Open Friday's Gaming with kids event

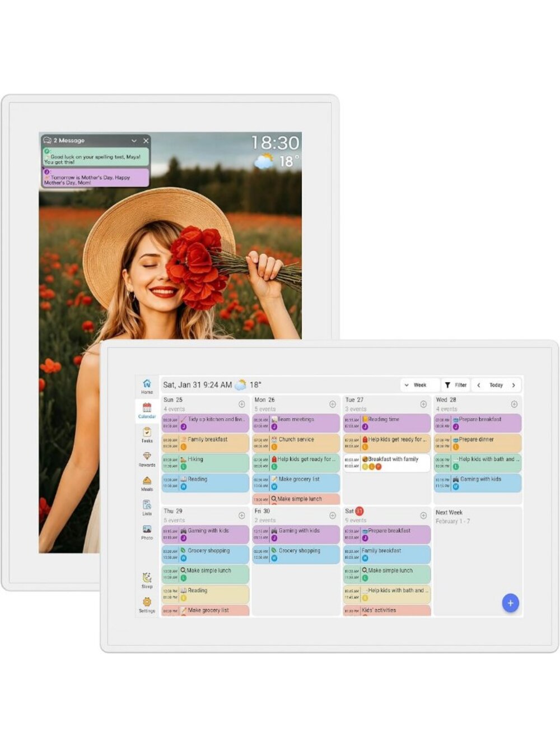[x=296, y=535]
